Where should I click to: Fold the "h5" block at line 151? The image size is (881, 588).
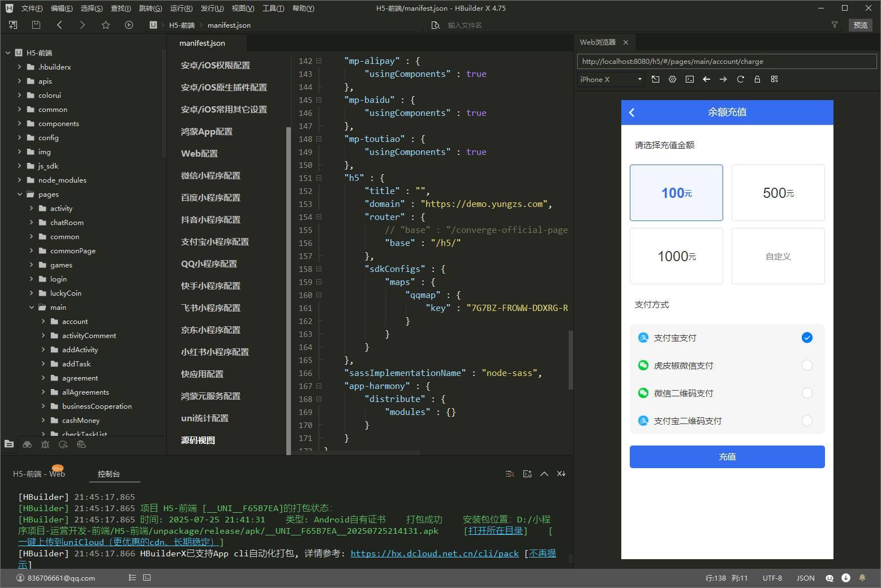[x=319, y=178]
